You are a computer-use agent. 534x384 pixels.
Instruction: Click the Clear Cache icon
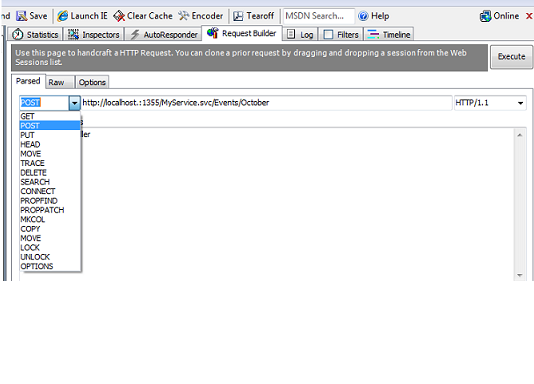[x=119, y=16]
